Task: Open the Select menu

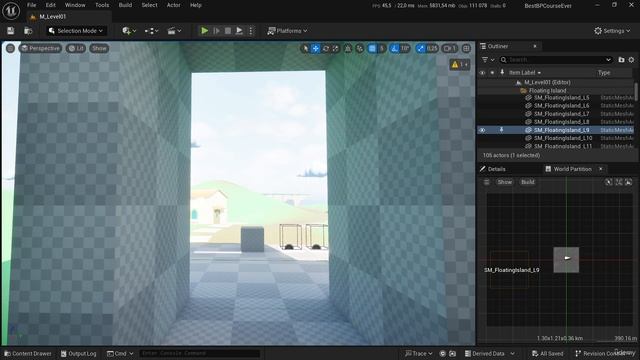Action: [x=149, y=5]
